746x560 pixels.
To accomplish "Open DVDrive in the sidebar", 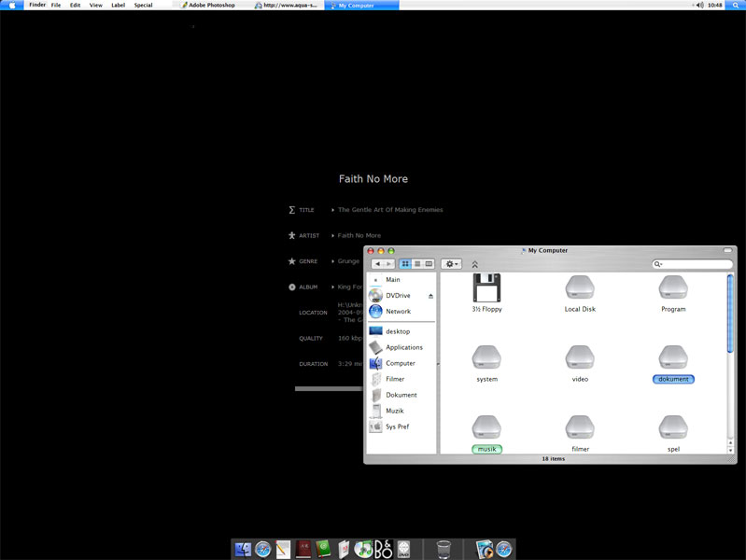I will tap(396, 296).
